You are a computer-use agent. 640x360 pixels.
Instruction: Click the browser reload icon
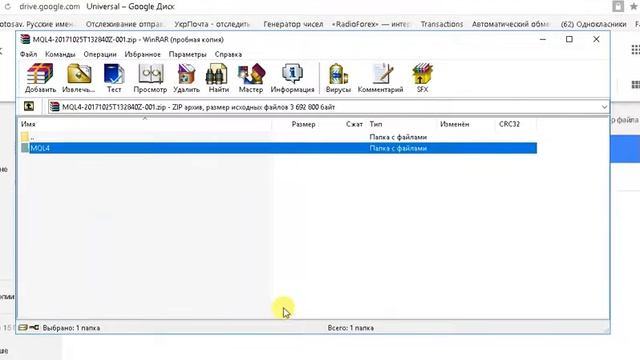(x=7, y=7)
